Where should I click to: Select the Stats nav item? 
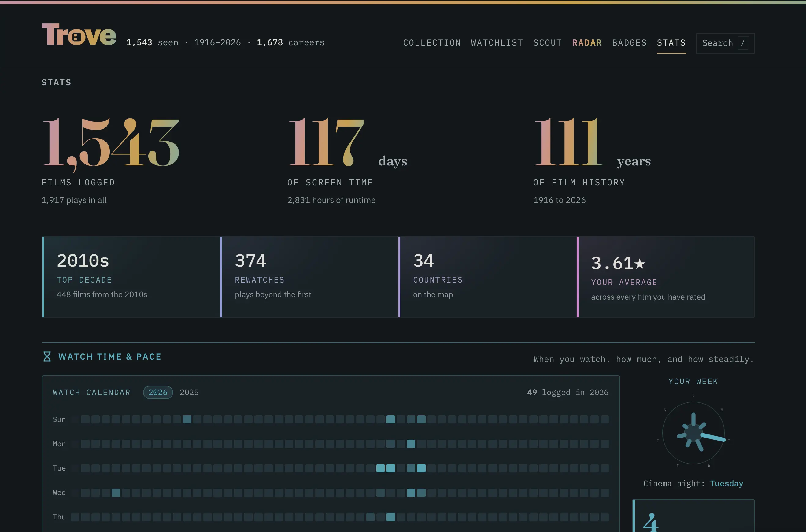671,43
